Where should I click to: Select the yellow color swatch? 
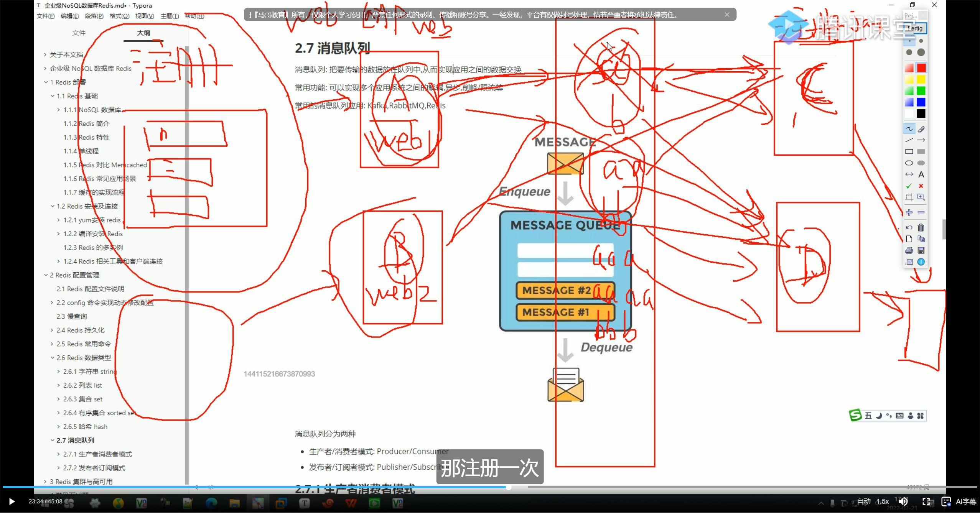click(921, 79)
